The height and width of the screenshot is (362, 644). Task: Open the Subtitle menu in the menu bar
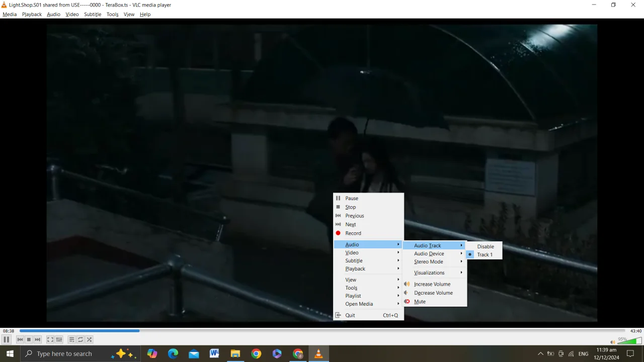(93, 15)
